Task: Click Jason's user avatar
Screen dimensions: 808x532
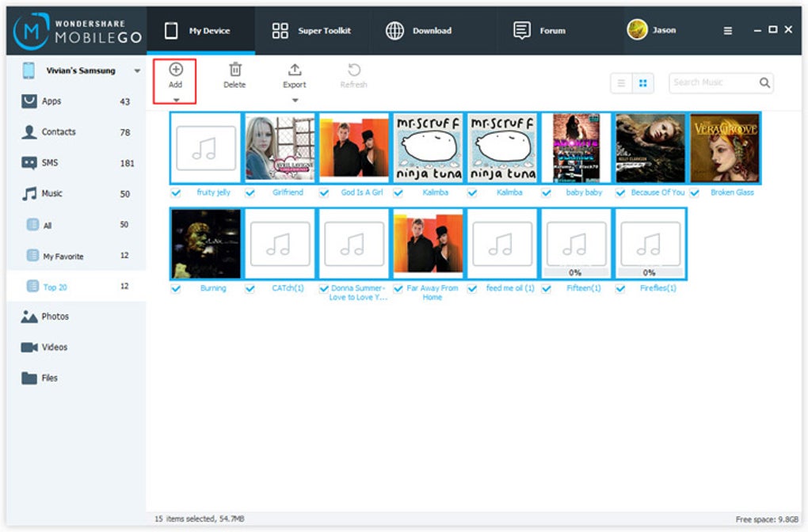Action: (x=637, y=30)
